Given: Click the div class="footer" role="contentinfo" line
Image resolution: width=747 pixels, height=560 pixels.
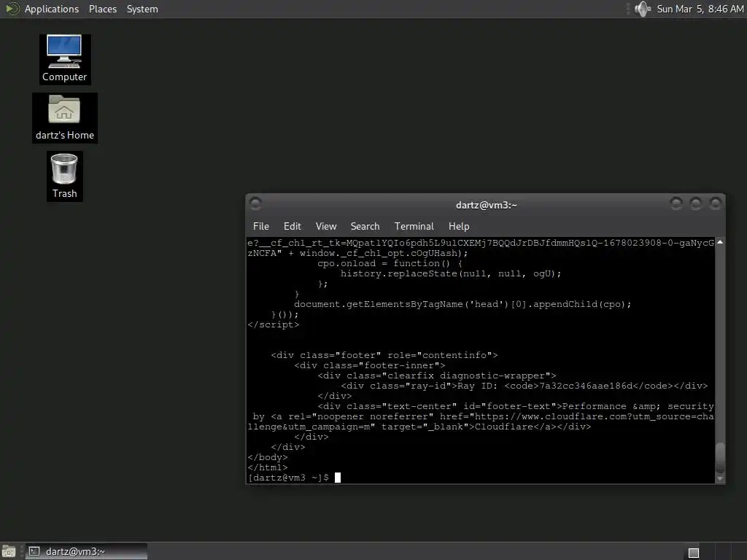Looking at the screenshot, I should coord(384,355).
